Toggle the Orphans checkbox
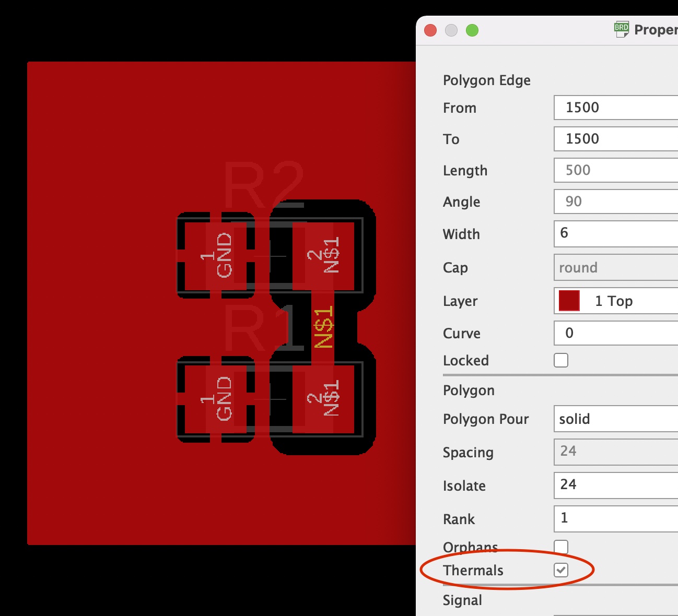The height and width of the screenshot is (616, 678). point(561,546)
